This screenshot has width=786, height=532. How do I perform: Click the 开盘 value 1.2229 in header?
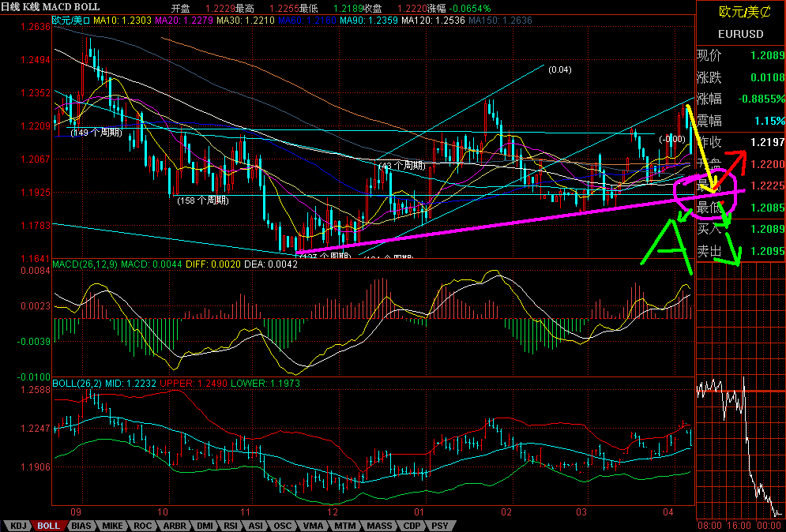[219, 9]
